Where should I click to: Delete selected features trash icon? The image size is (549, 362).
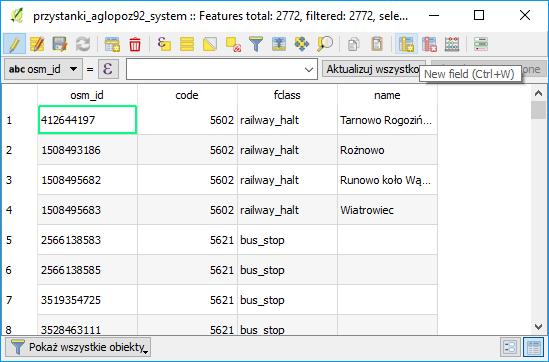[x=135, y=44]
